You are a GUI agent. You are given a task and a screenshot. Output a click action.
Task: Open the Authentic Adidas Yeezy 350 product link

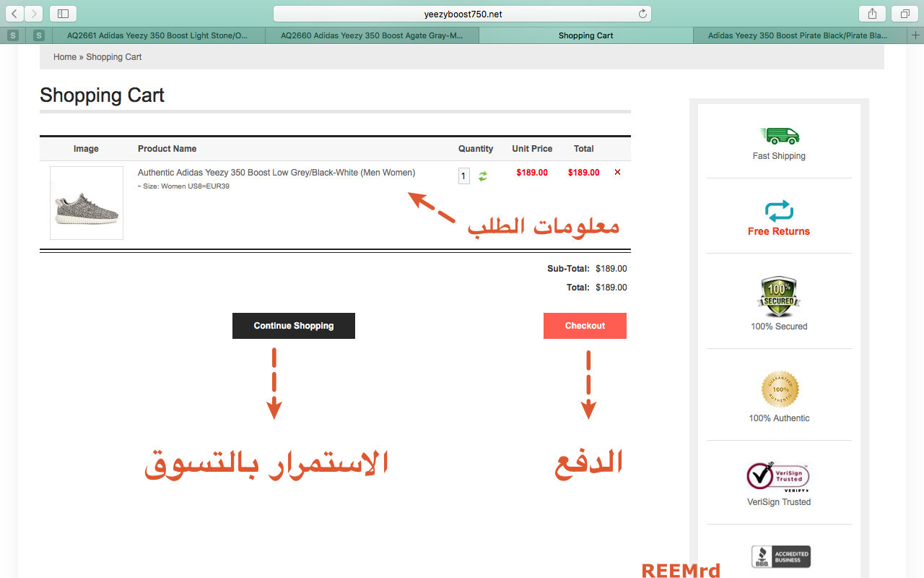(276, 173)
